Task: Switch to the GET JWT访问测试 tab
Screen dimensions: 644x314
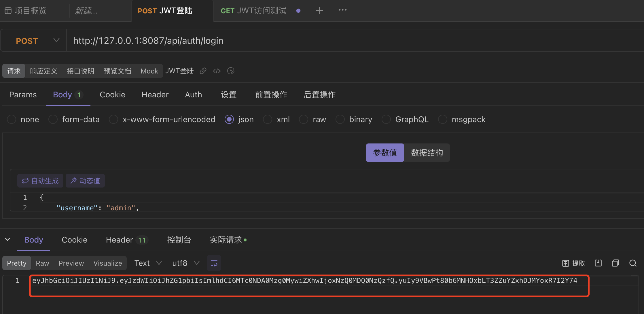Action: 253,11
